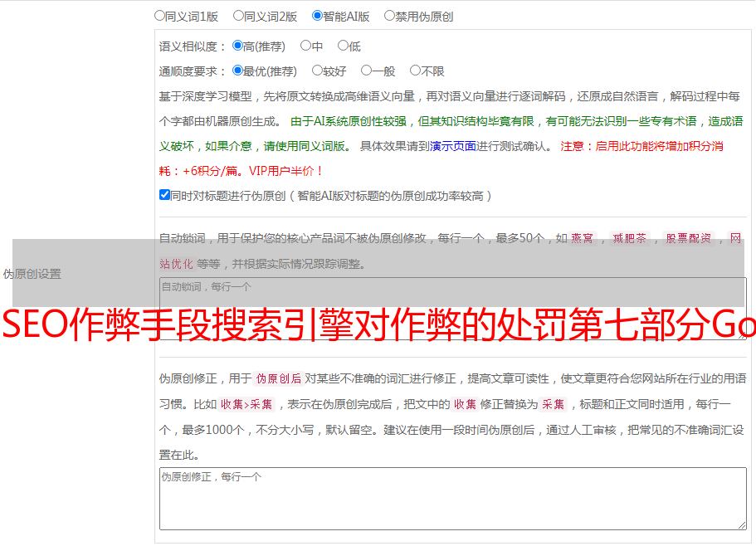Click the 通顺度要求 label
Viewport: 756px width, 546px height.
192,72
